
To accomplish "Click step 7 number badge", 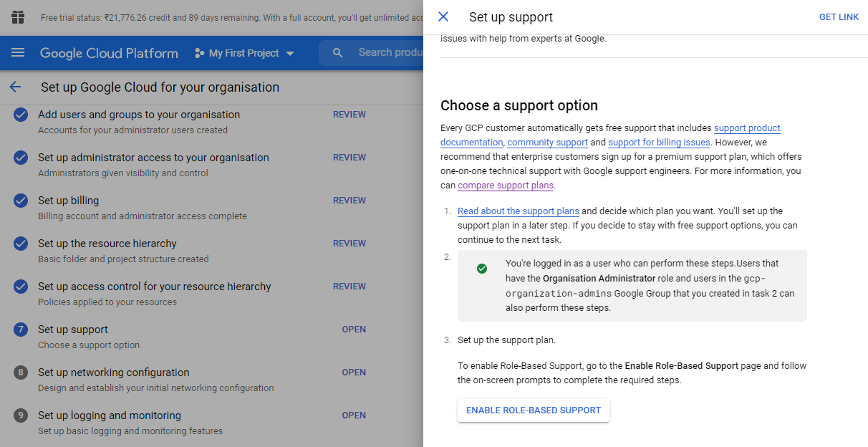I will click(21, 330).
